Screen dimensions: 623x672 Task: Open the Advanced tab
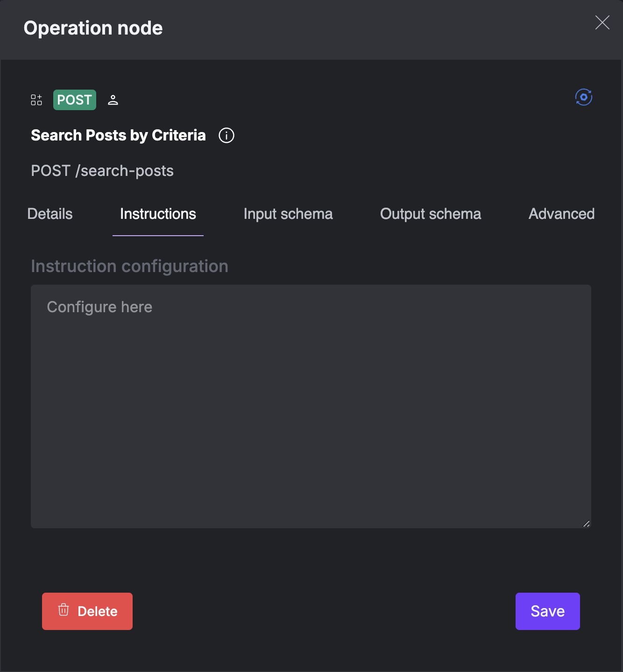tap(561, 214)
